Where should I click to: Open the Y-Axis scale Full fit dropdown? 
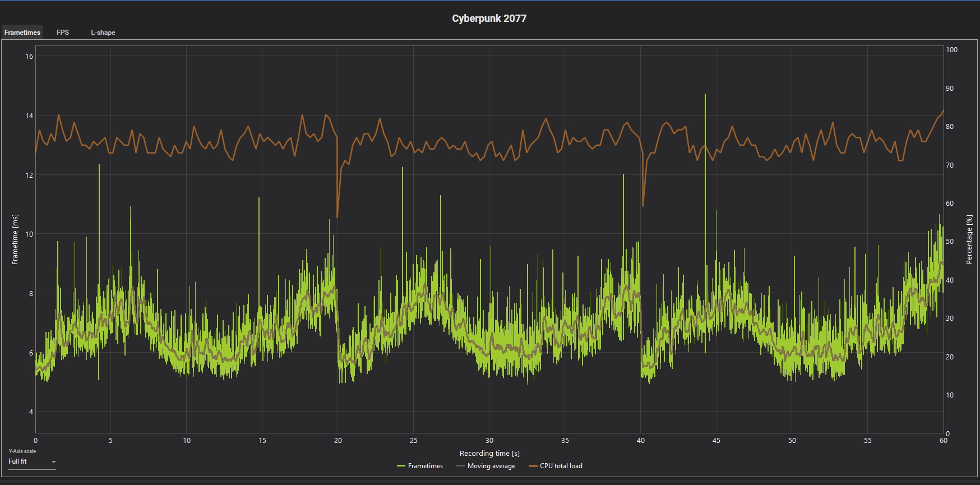(x=32, y=462)
